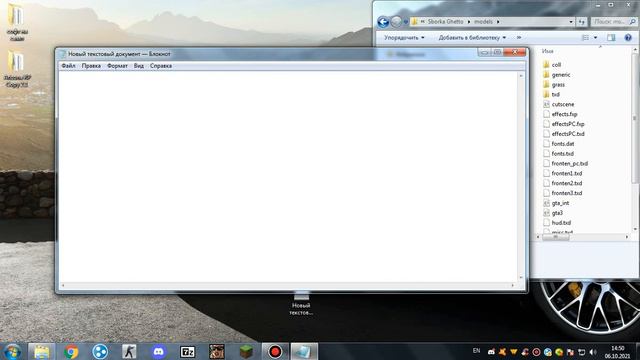Viewport: 640px width, 360px height.
Task: Sort by the Имя column header
Action: [x=548, y=51]
